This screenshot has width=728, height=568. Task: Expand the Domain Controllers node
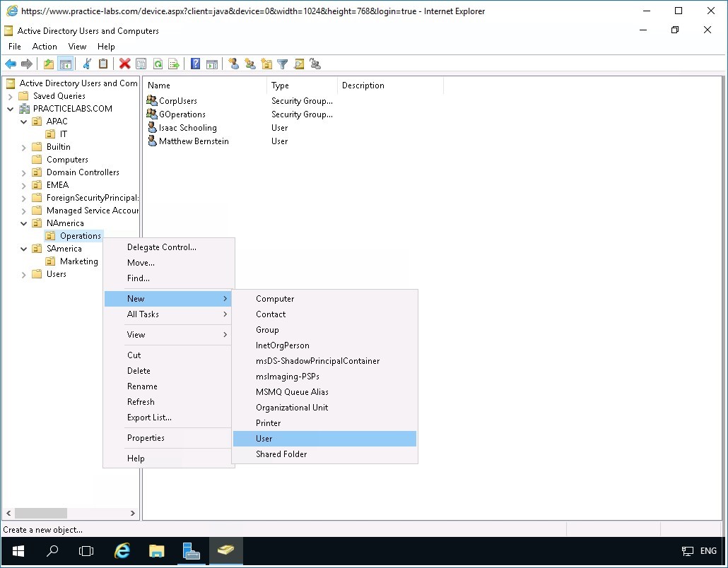click(24, 172)
